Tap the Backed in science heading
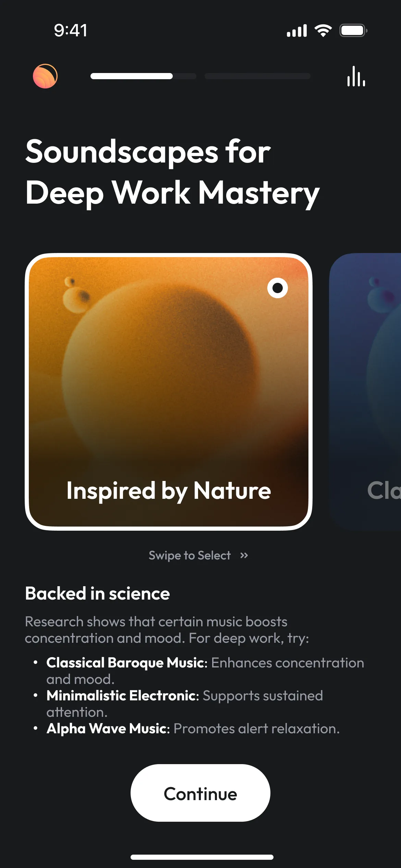This screenshot has width=401, height=868. point(97,593)
